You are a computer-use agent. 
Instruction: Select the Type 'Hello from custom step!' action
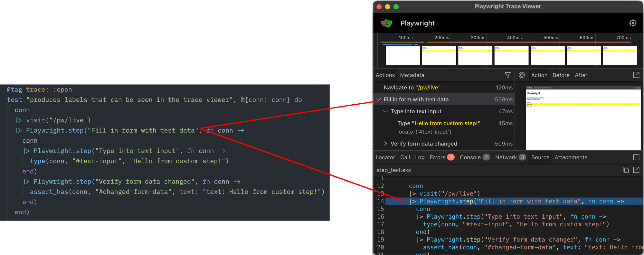point(439,123)
